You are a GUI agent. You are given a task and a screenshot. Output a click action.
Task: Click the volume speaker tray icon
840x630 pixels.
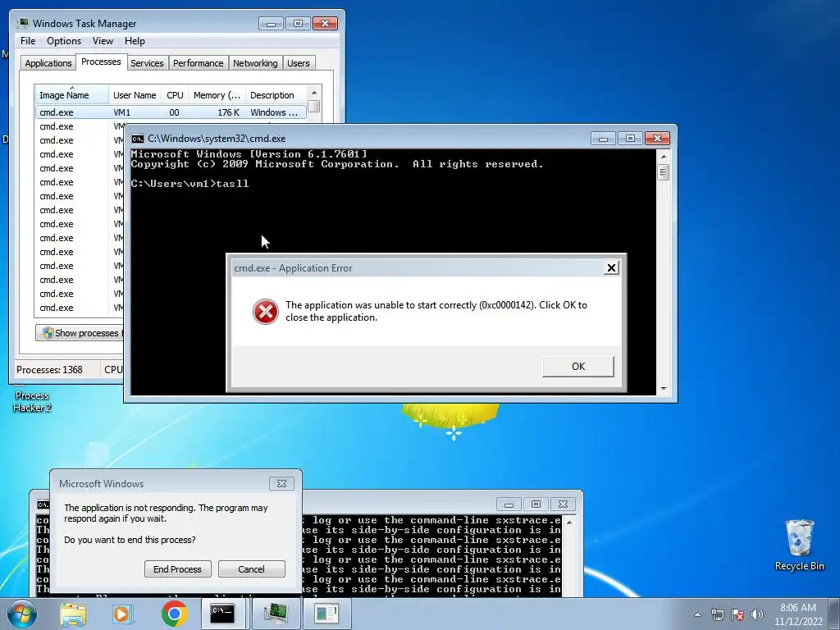pyautogui.click(x=757, y=614)
